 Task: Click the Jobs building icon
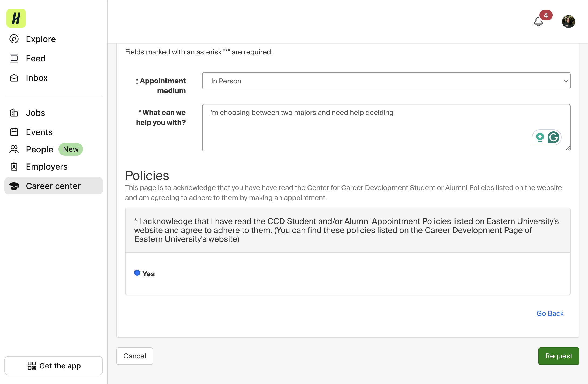[x=14, y=113]
